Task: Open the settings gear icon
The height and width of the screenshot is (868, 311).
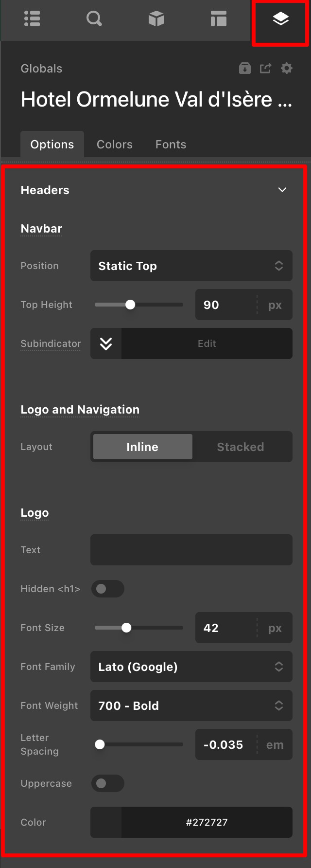Action: coord(287,69)
